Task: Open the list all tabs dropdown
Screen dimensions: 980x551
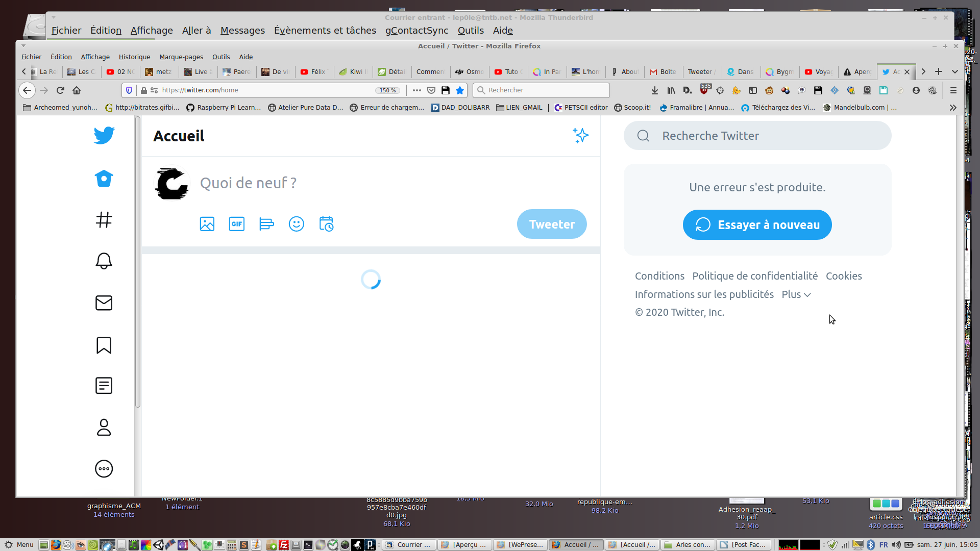Action: (954, 72)
